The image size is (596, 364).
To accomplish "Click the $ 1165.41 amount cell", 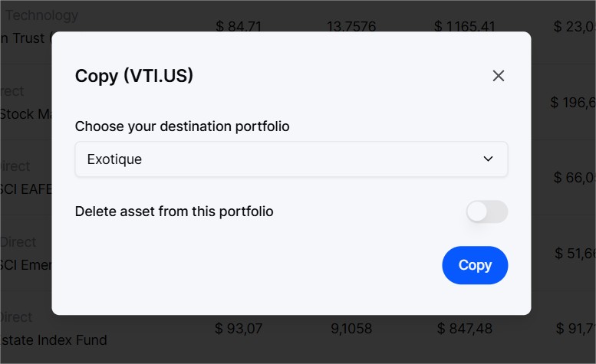I will (465, 26).
